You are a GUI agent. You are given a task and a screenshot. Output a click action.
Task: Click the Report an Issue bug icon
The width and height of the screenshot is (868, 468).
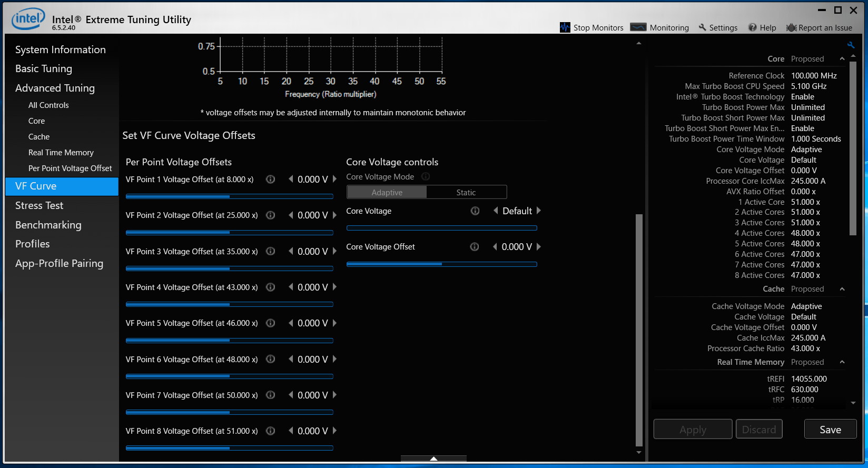tap(791, 27)
